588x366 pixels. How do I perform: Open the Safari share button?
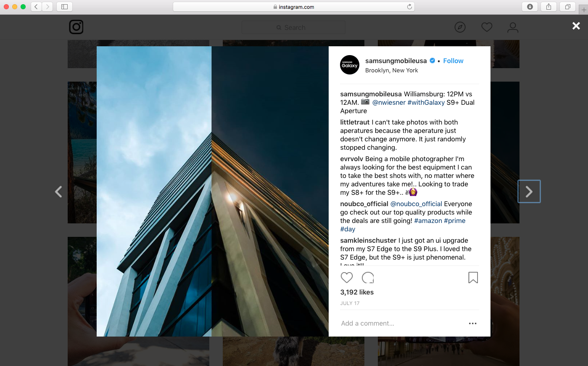coord(548,7)
